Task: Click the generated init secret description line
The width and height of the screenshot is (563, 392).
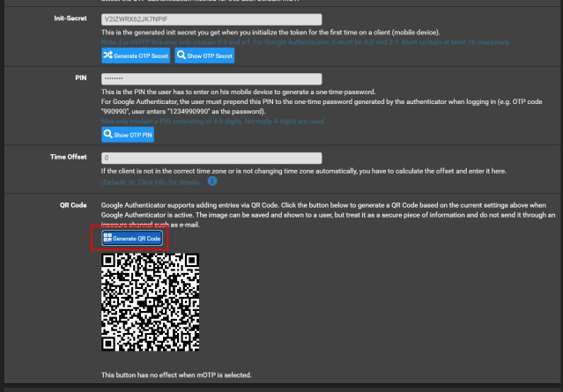Action: pyautogui.click(x=270, y=33)
